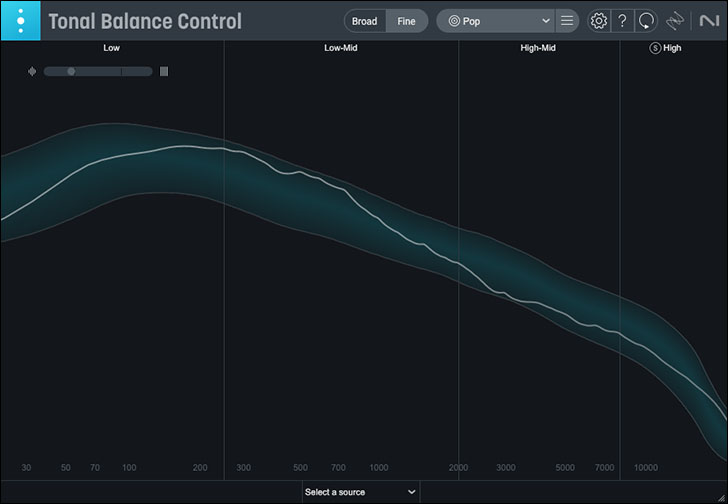Open the Pop target curve dropdown
Viewport: 728px width, 504px height.
click(495, 21)
